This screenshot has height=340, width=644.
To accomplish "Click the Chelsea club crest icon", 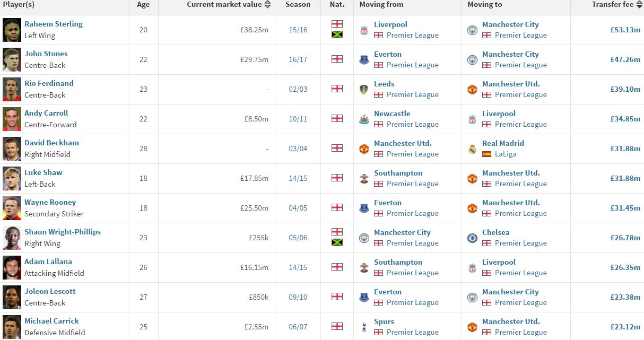I will [472, 238].
